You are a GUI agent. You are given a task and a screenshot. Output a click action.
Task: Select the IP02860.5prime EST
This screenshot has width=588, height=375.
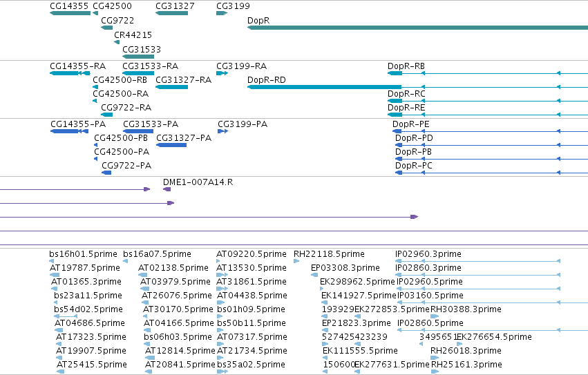click(493, 330)
